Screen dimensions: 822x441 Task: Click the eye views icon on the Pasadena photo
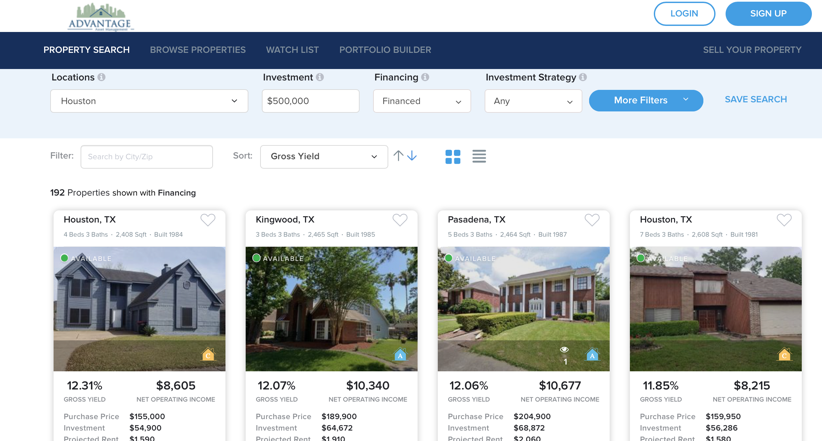click(564, 350)
